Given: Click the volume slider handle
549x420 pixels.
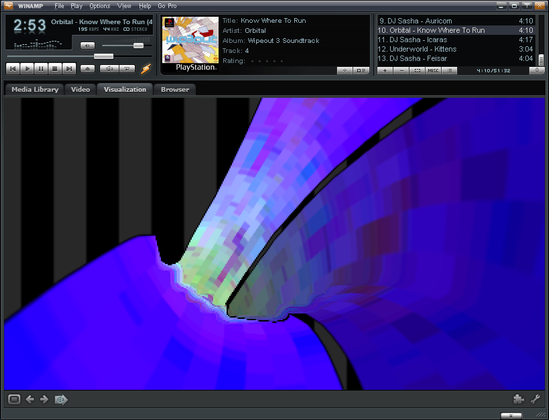Looking at the screenshot, I should [138, 46].
